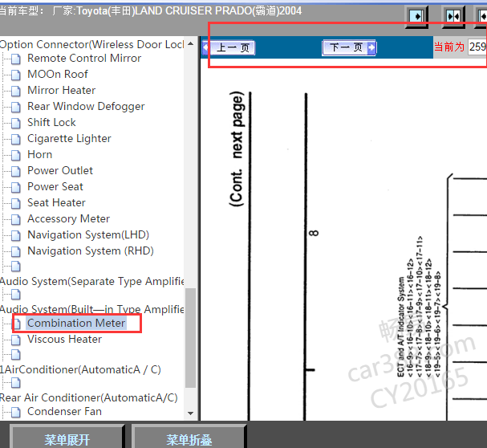Click the document icon beside Cigarette Lighter

tap(16, 139)
